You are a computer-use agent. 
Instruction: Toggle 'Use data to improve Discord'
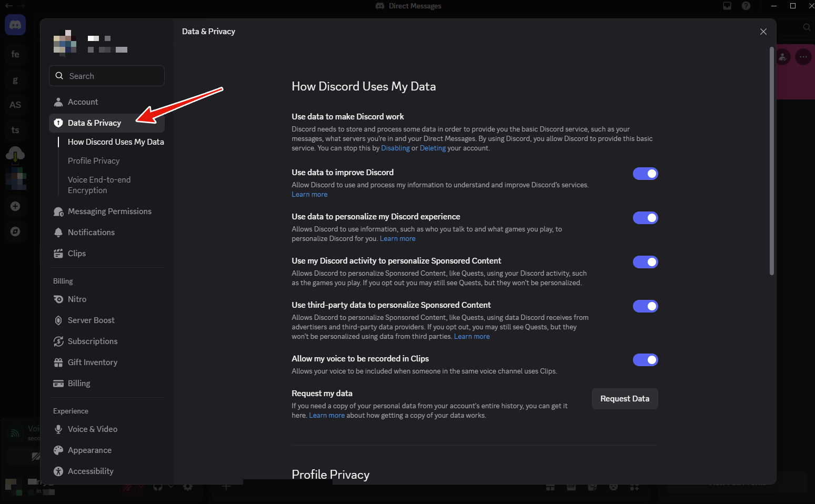pyautogui.click(x=646, y=174)
